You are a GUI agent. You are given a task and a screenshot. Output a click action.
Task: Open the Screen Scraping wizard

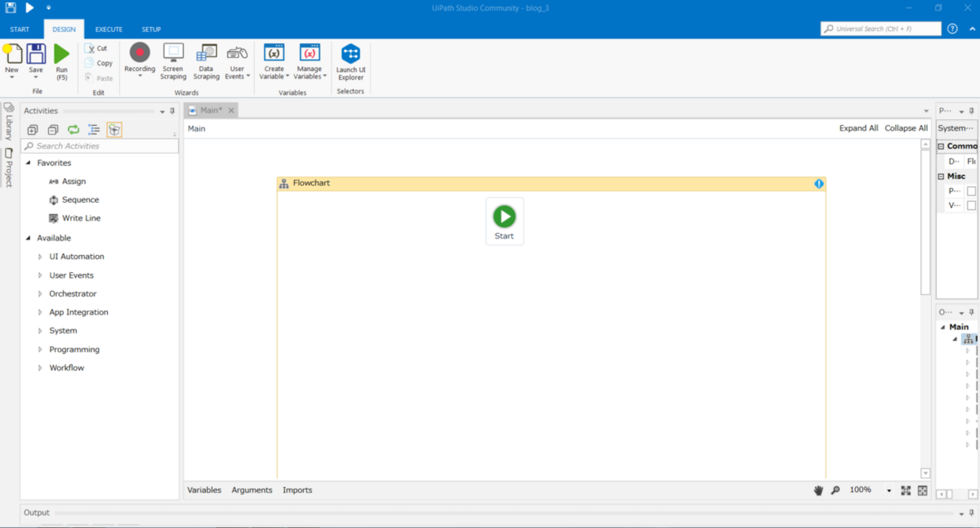[173, 53]
